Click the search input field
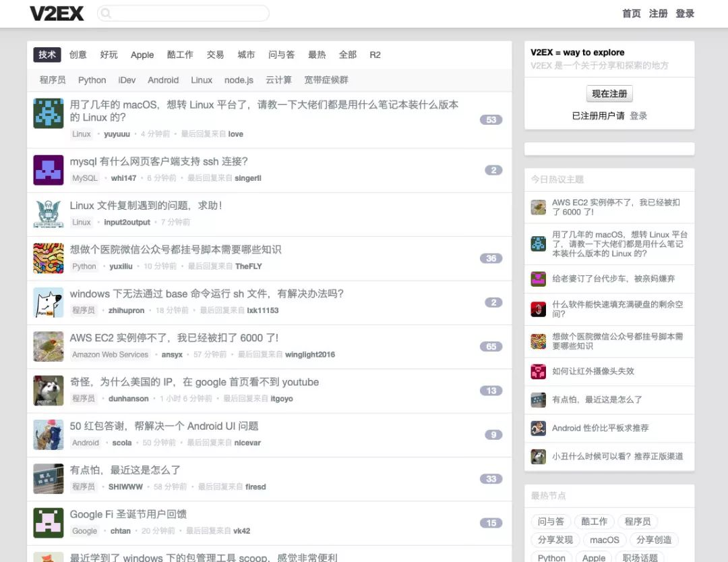728x562 pixels. (x=183, y=13)
